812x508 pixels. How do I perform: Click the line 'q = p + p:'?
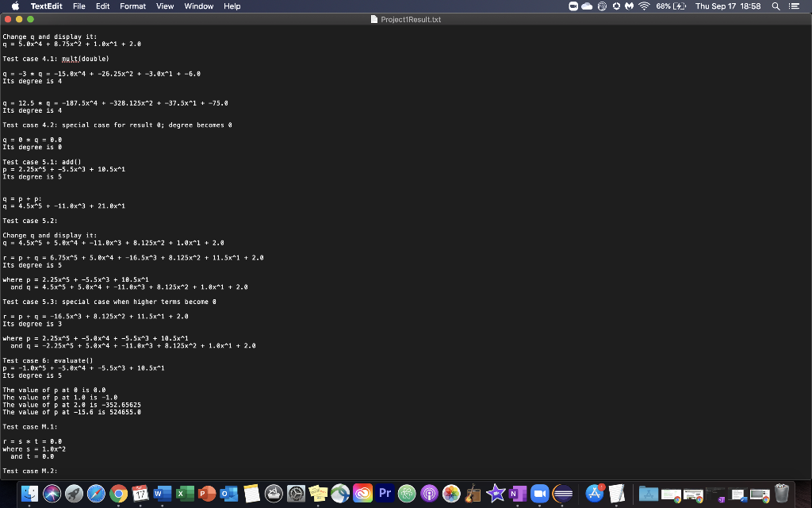tap(22, 198)
